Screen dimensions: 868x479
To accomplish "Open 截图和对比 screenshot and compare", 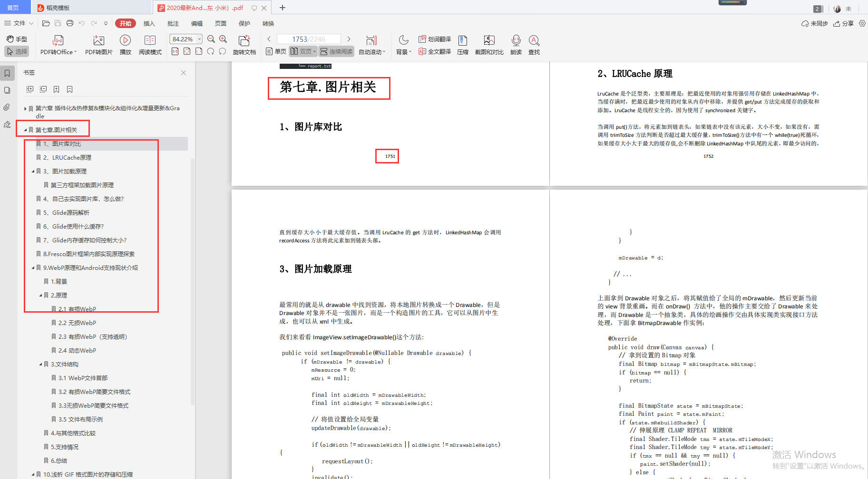I will [x=489, y=45].
